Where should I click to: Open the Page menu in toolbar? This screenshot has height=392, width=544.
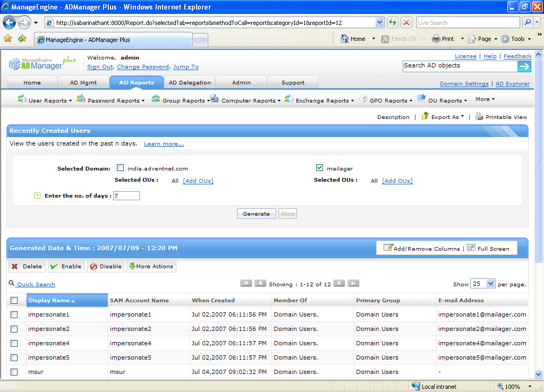click(x=483, y=39)
